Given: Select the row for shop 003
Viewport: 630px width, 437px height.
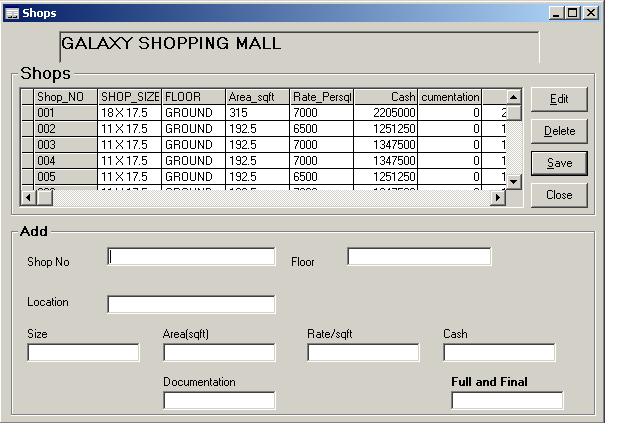Looking at the screenshot, I should (x=65, y=145).
